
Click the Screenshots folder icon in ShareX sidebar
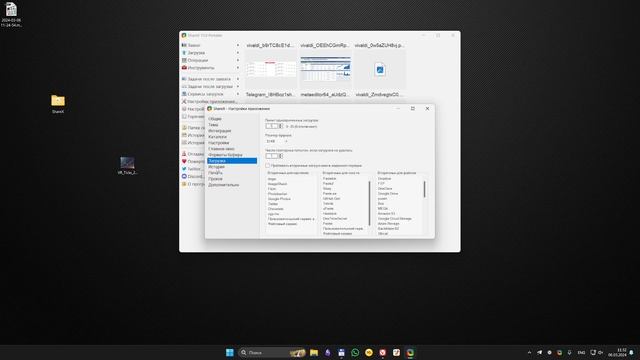[184, 128]
